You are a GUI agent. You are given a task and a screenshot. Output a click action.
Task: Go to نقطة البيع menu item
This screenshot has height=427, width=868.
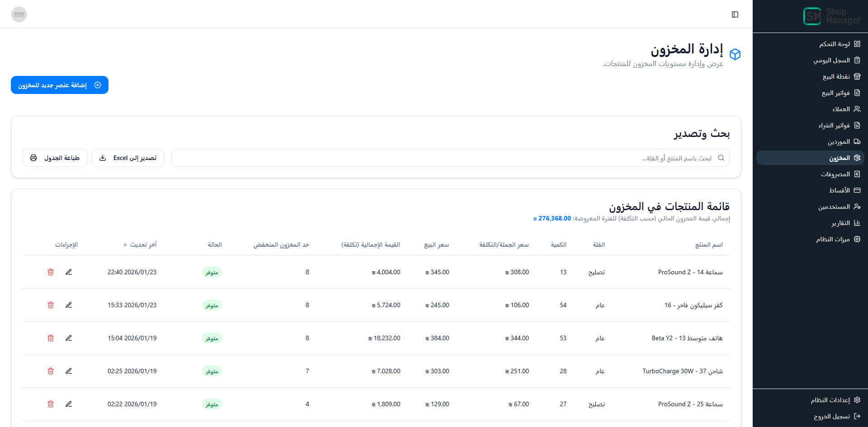coord(836,76)
